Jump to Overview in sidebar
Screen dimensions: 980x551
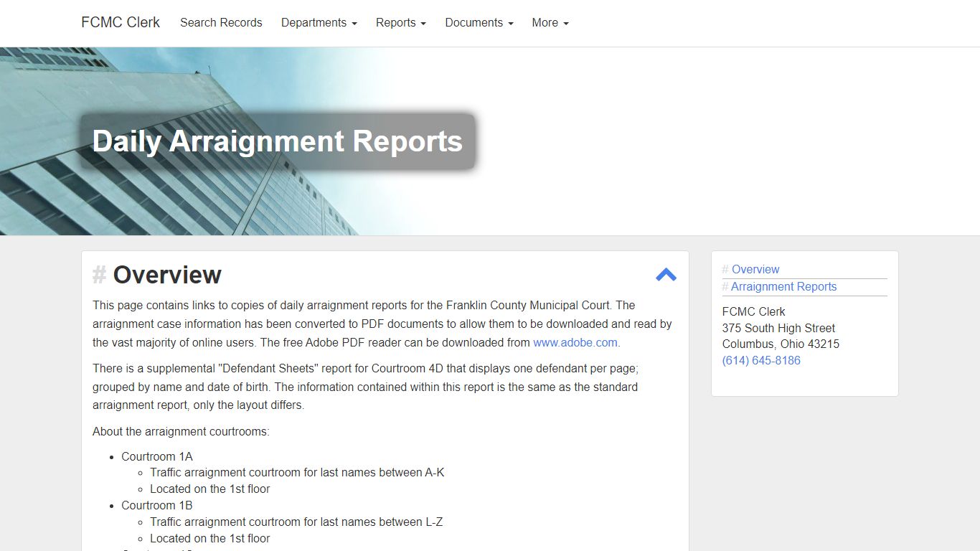tap(755, 270)
